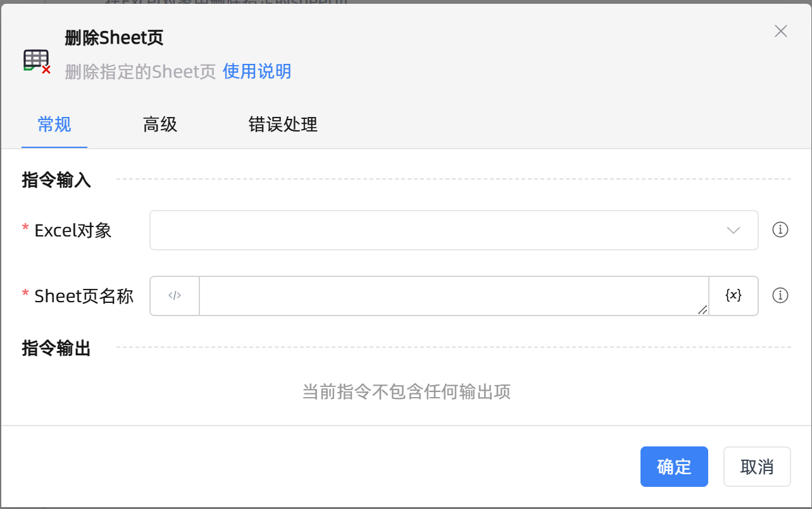812x509 pixels.
Task: Expand the Excel对象 dropdown
Action: point(454,230)
